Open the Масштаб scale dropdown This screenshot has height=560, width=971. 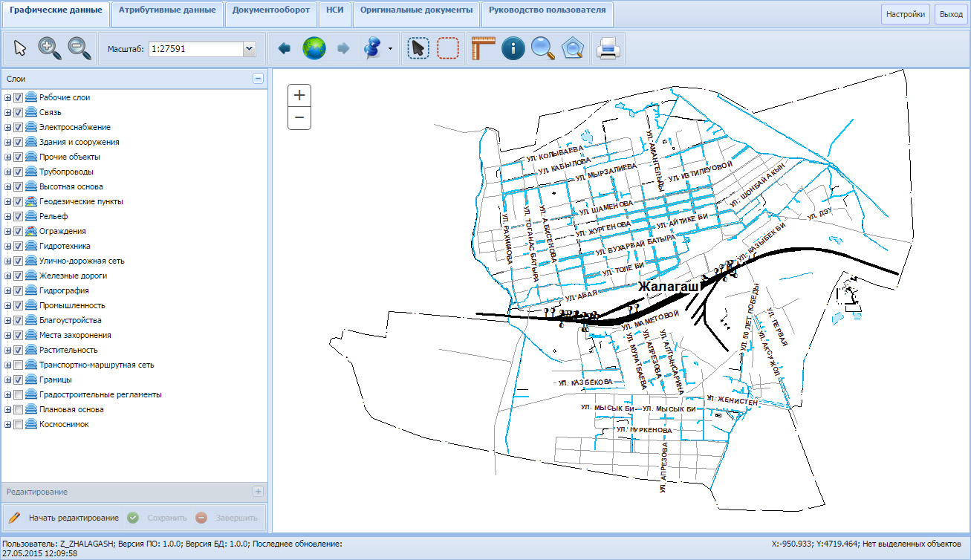[249, 49]
